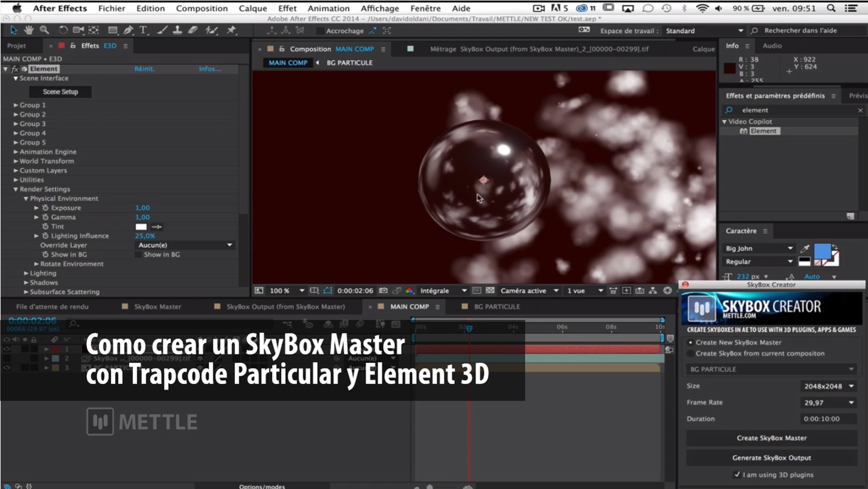Viewport: 868px width, 489px height.
Task: Select the Zoom magnifier tool
Action: pyautogui.click(x=44, y=30)
